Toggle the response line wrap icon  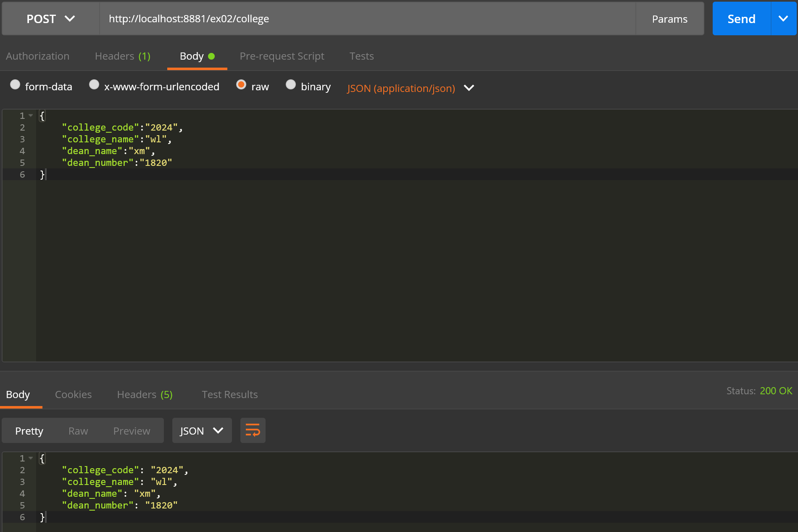pos(253,430)
